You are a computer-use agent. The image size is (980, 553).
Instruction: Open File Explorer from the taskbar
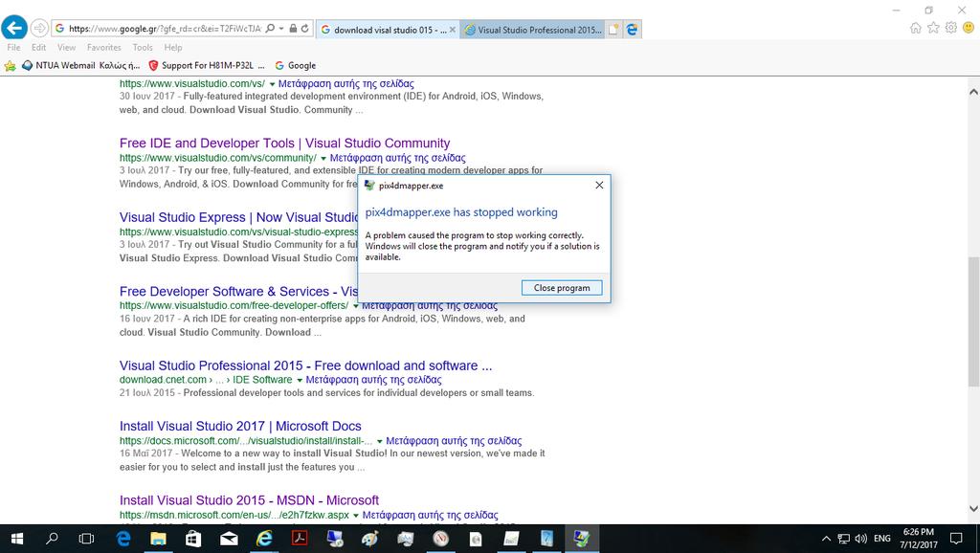click(158, 539)
